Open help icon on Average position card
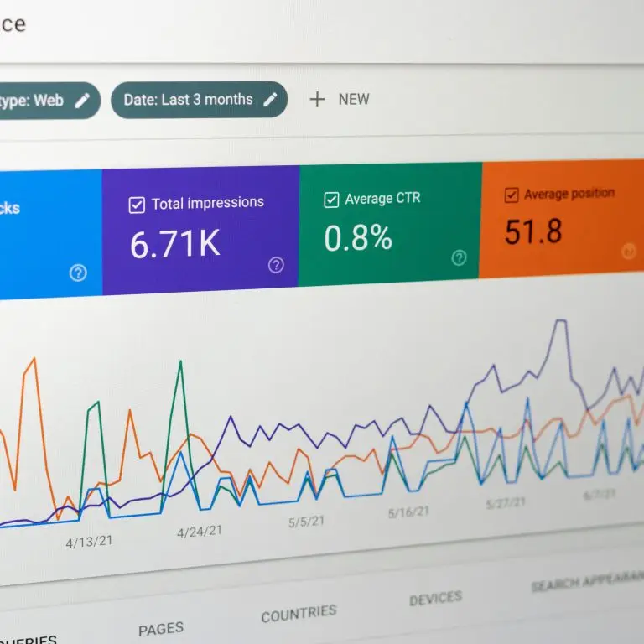Viewport: 644px width, 644px height. (x=628, y=251)
